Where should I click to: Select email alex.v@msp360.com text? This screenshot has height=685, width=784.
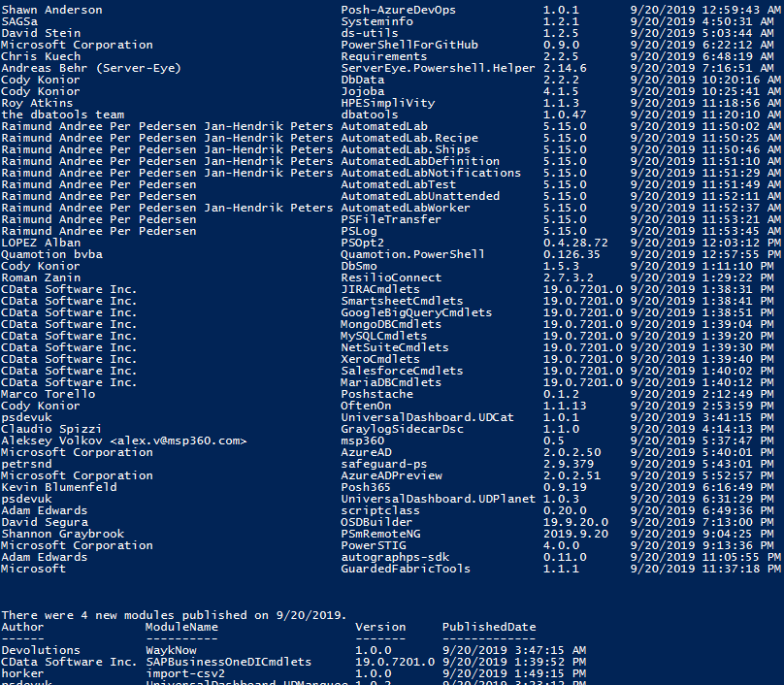click(179, 441)
